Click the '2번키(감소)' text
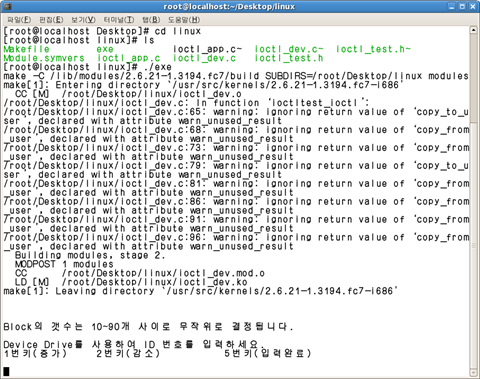 point(128,353)
